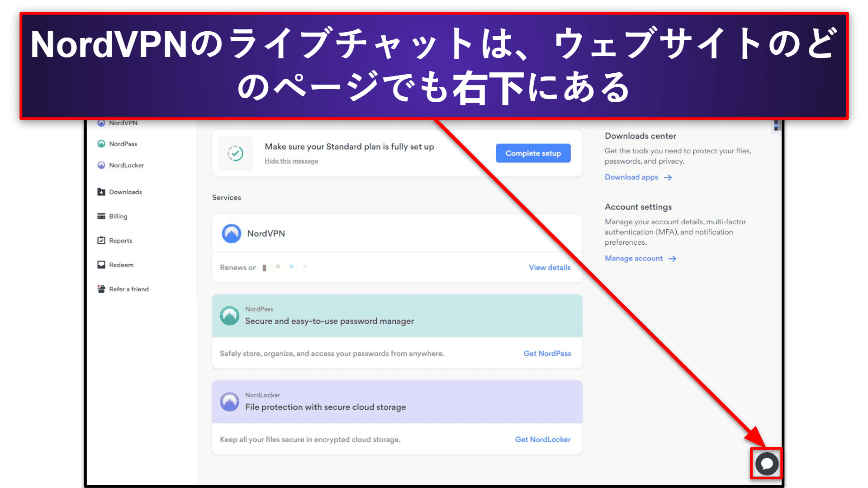
Task: Click the Redeem icon in sidebar
Action: tap(101, 265)
